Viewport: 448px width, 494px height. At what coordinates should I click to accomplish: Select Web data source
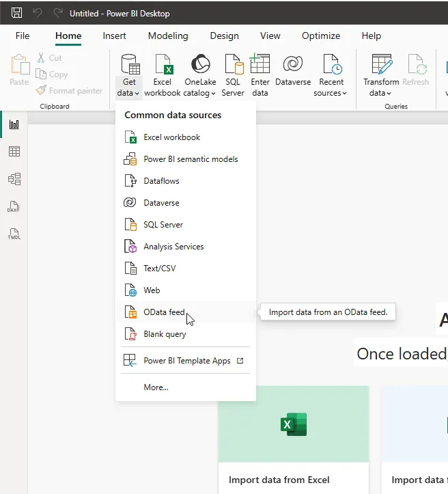[186, 290]
